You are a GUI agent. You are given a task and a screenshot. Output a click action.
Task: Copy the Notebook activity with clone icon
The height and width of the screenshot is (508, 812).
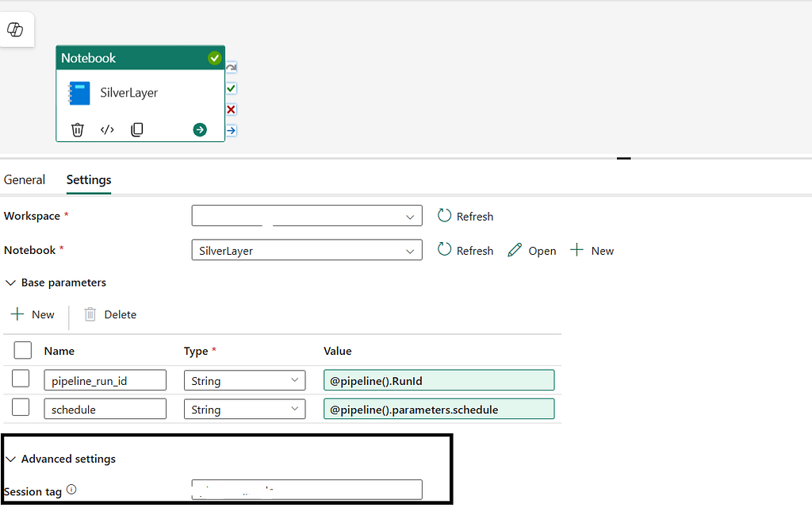pyautogui.click(x=136, y=129)
